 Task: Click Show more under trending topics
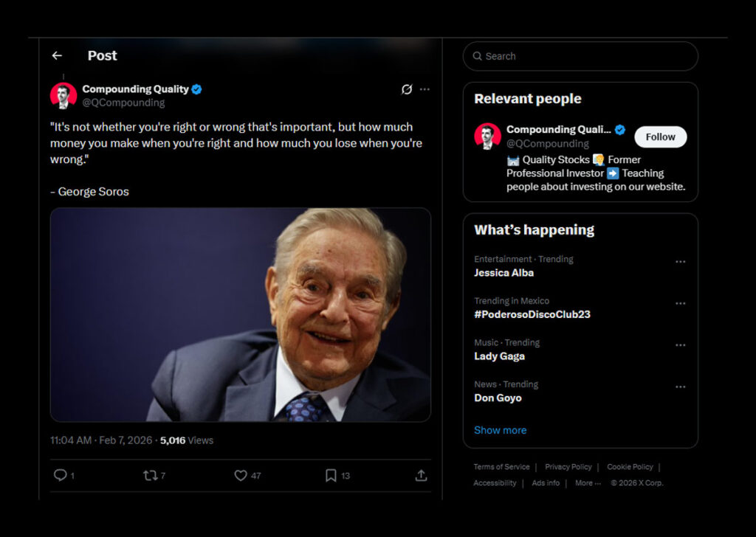(500, 430)
